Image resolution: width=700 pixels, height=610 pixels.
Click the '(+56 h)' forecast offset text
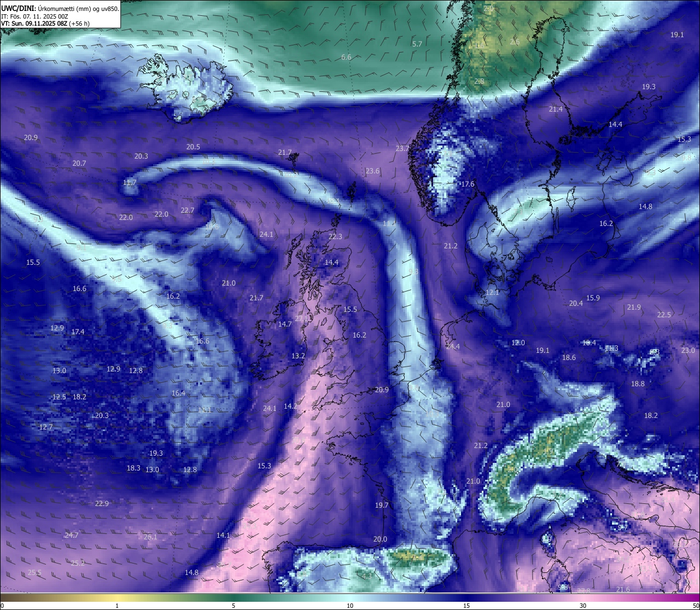pos(79,24)
